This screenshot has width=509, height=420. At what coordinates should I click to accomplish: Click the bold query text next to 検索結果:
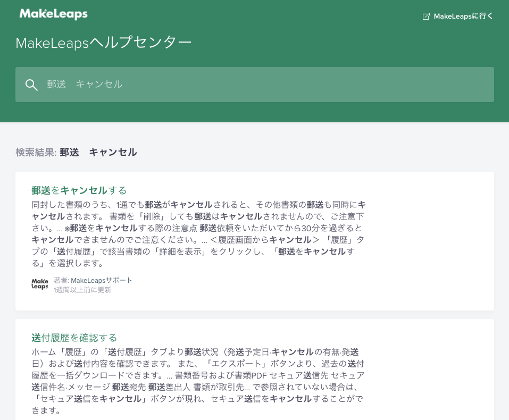coord(98,153)
